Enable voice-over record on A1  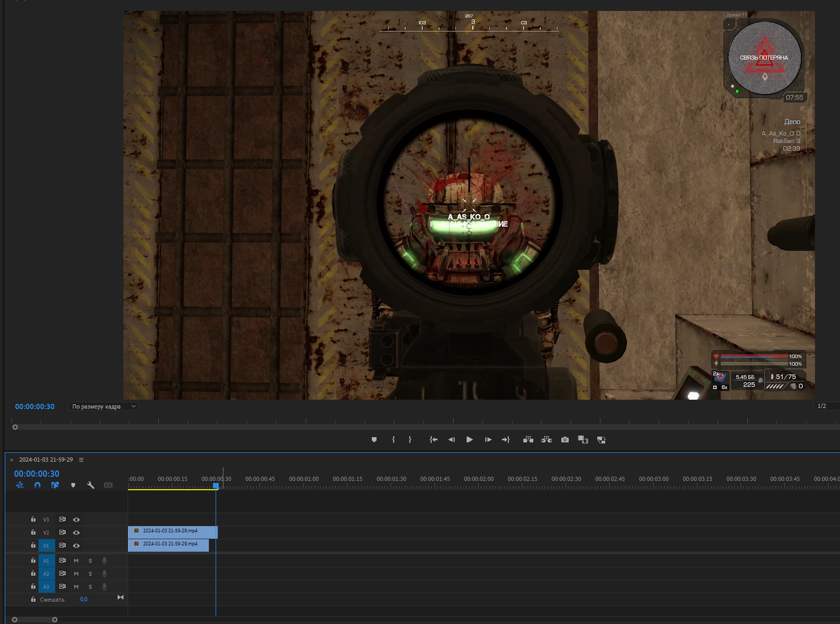[x=105, y=561]
